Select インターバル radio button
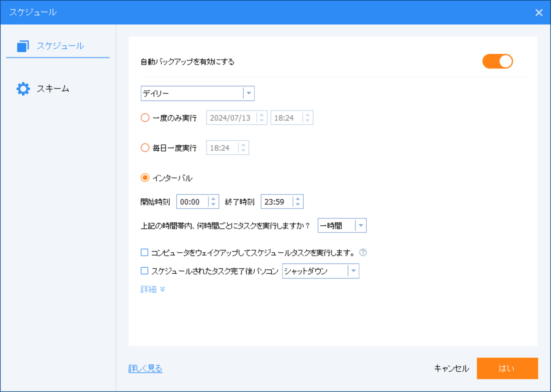Image resolution: width=551 pixels, height=392 pixels. tap(145, 178)
